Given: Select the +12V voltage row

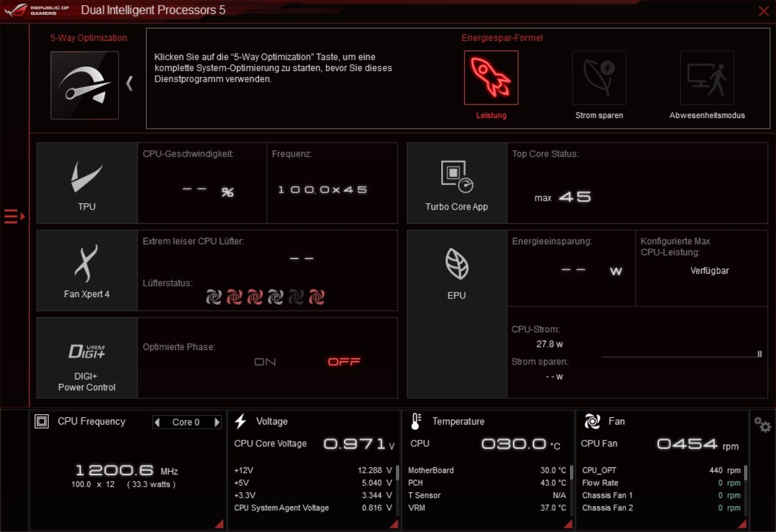Looking at the screenshot, I should tap(313, 470).
